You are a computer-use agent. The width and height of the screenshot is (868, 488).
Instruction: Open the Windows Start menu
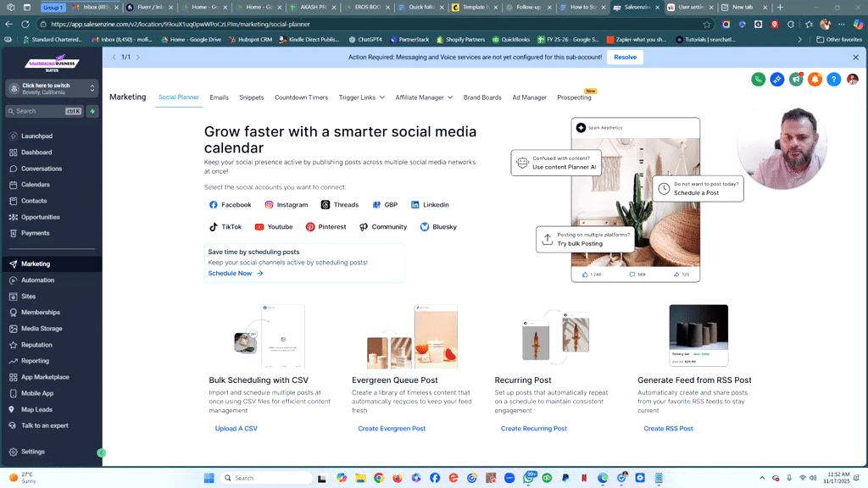pos(209,478)
